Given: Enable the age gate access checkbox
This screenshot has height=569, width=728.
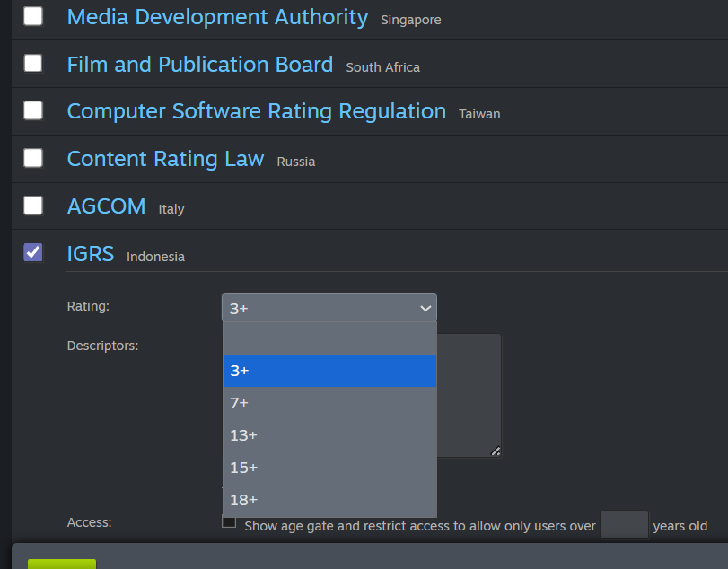Looking at the screenshot, I should click(229, 521).
